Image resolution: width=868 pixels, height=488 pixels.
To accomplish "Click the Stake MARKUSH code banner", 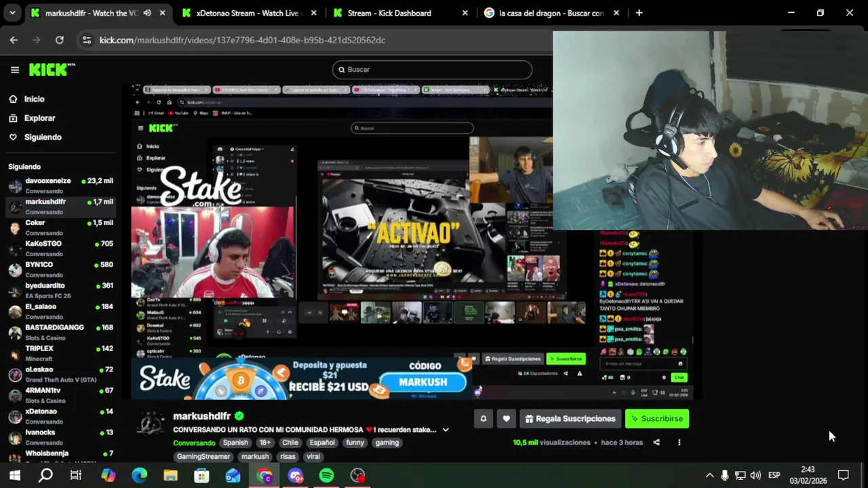I will tap(302, 380).
